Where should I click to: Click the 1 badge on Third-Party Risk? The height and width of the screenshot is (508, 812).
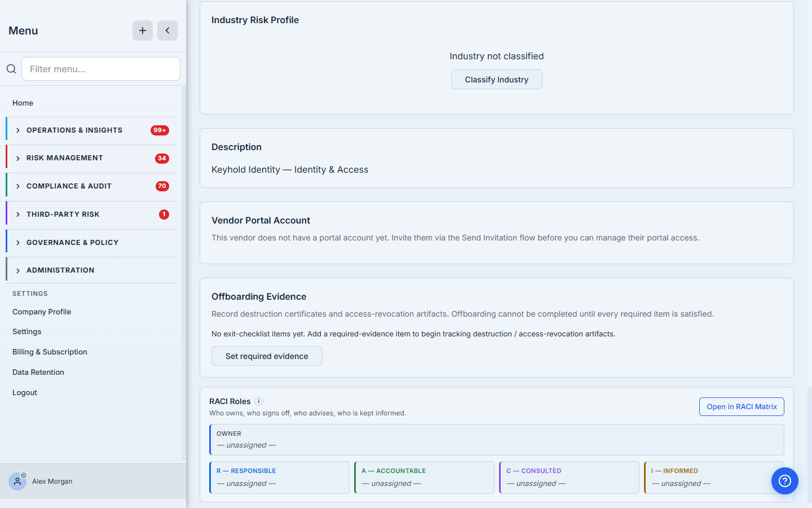pos(164,214)
